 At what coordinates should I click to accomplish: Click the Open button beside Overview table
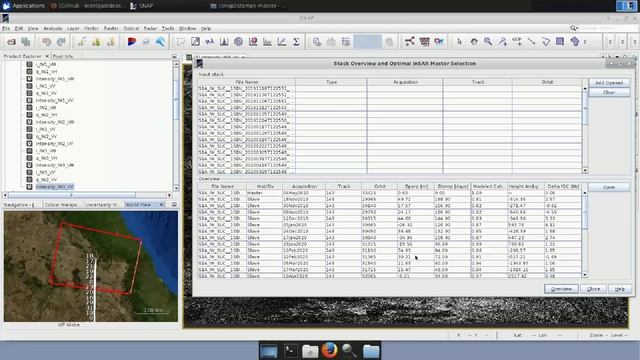tap(609, 187)
